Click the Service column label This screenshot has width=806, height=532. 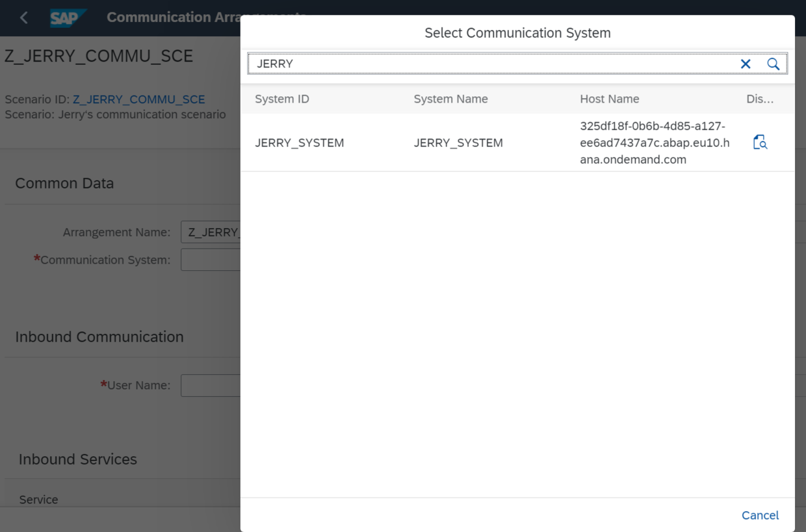tap(38, 500)
